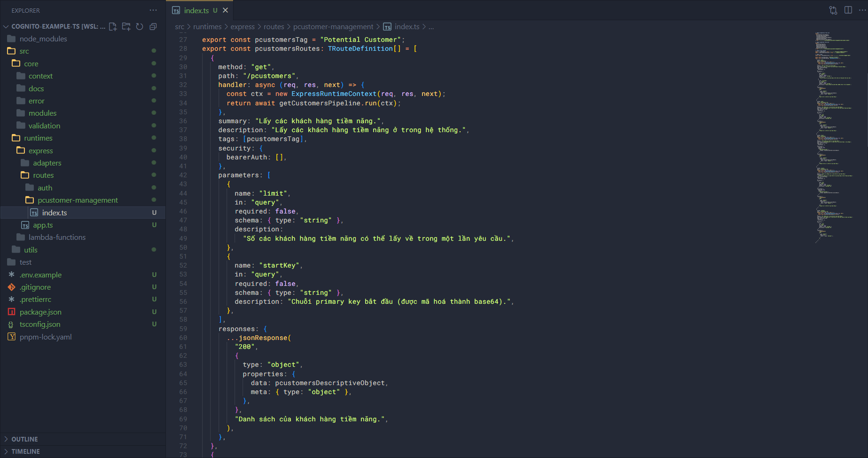The image size is (868, 458).
Task: Open package.json in the Explorer
Action: 40,312
